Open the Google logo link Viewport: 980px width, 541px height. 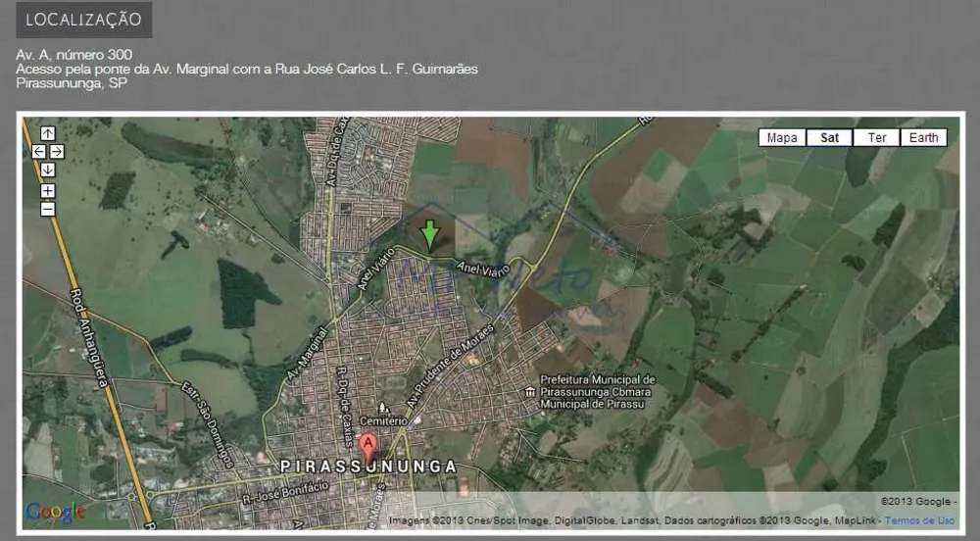(56, 513)
